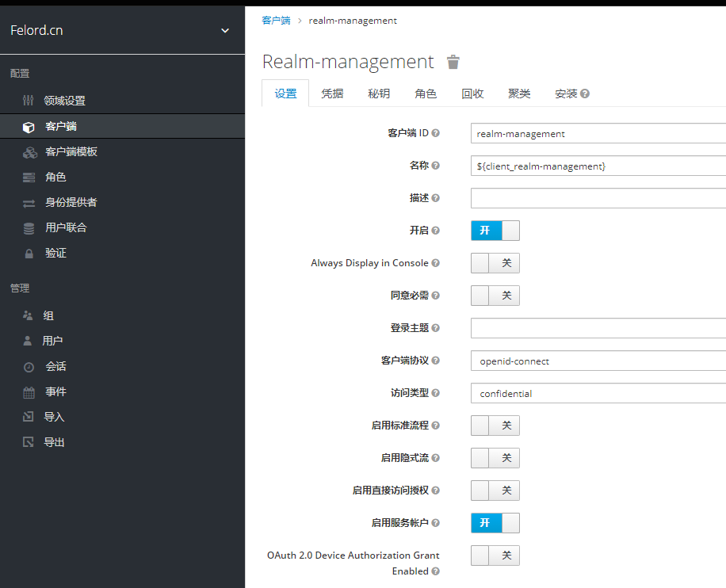Click help icon next to 启用直接访问授权
Image resolution: width=726 pixels, height=588 pixels.
[435, 490]
